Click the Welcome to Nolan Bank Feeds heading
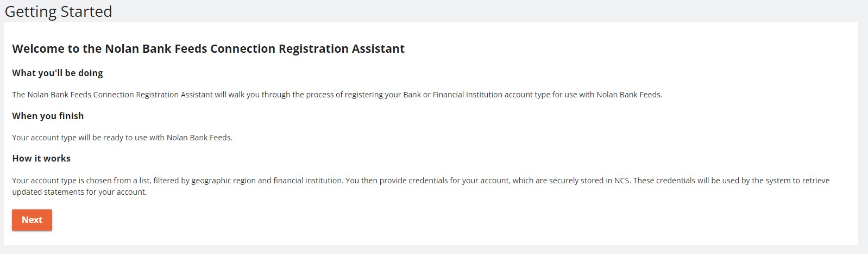 (208, 49)
